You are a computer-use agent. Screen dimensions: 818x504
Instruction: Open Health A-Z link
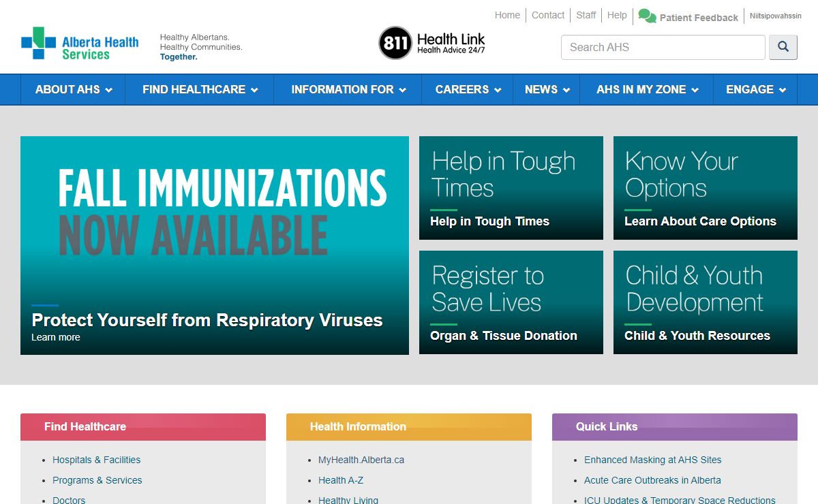[341, 480]
